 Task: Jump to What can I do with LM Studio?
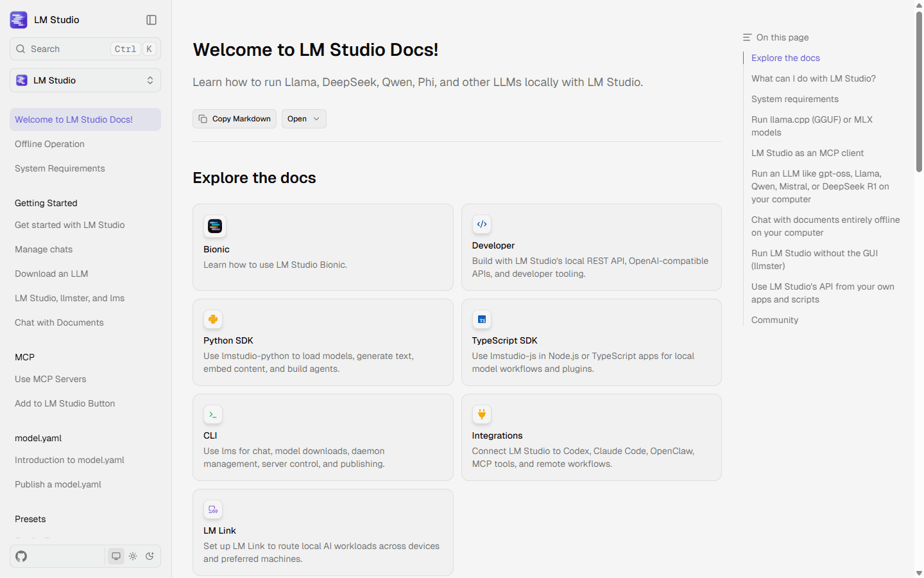point(814,78)
